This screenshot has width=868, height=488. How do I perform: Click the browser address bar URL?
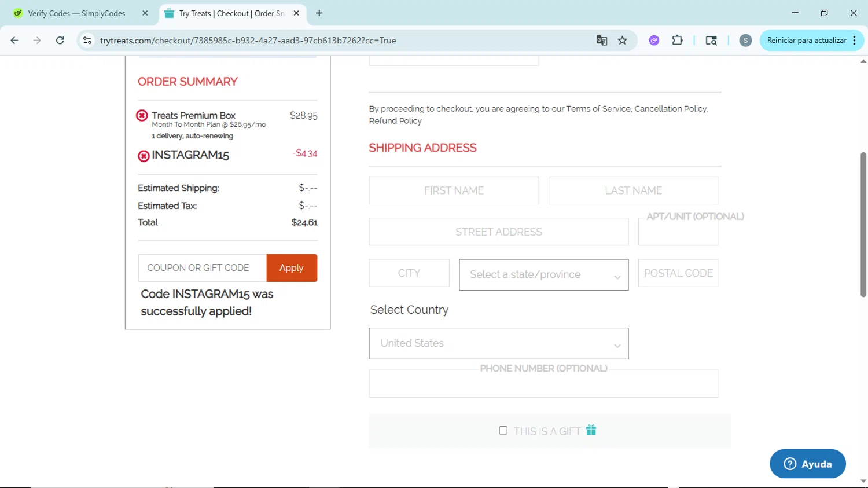[x=248, y=41]
